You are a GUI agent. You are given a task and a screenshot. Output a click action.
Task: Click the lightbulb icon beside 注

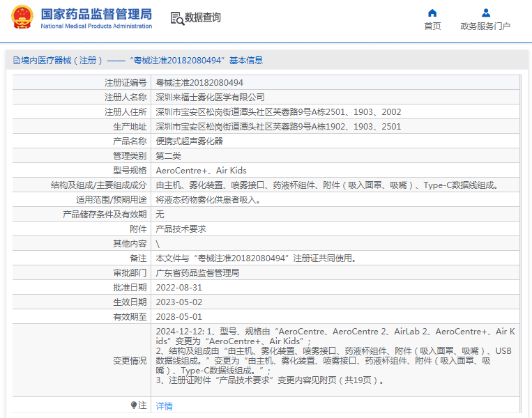coord(134,405)
